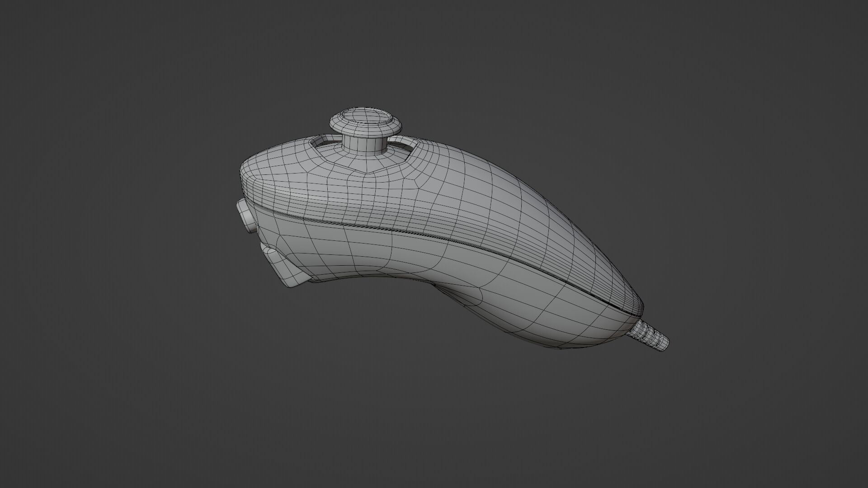Click the ribbed cable connector at tail
Image resolution: width=868 pixels, height=488 pixels.
(648, 337)
